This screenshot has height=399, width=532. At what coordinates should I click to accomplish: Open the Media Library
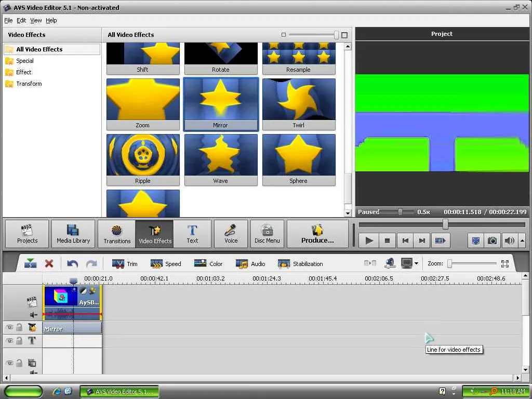(x=73, y=234)
